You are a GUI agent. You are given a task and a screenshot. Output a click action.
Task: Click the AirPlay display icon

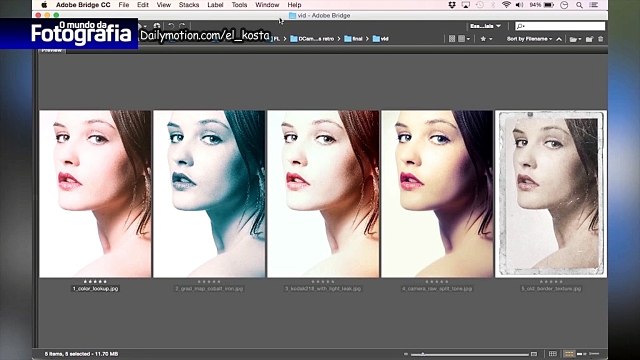(x=466, y=5)
